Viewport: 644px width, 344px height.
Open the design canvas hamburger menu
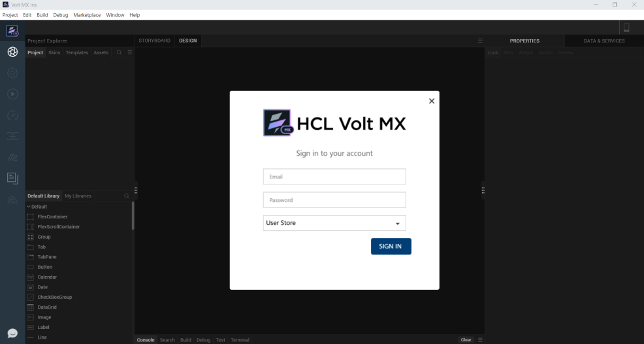(479, 41)
